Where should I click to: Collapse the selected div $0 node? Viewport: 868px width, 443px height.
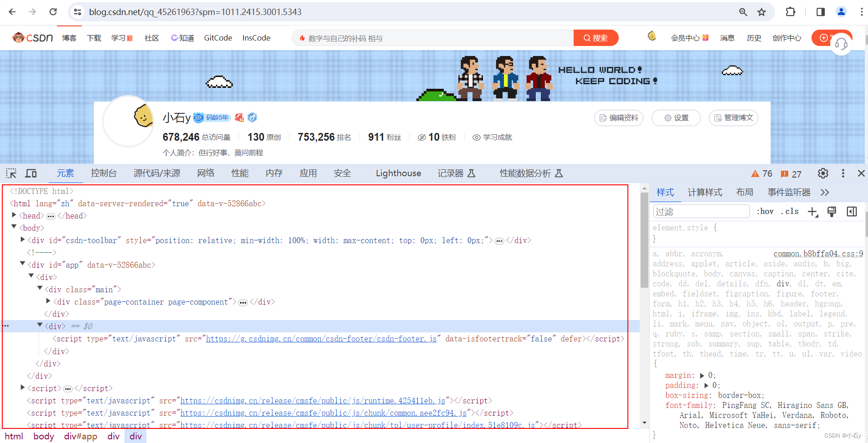pos(40,325)
